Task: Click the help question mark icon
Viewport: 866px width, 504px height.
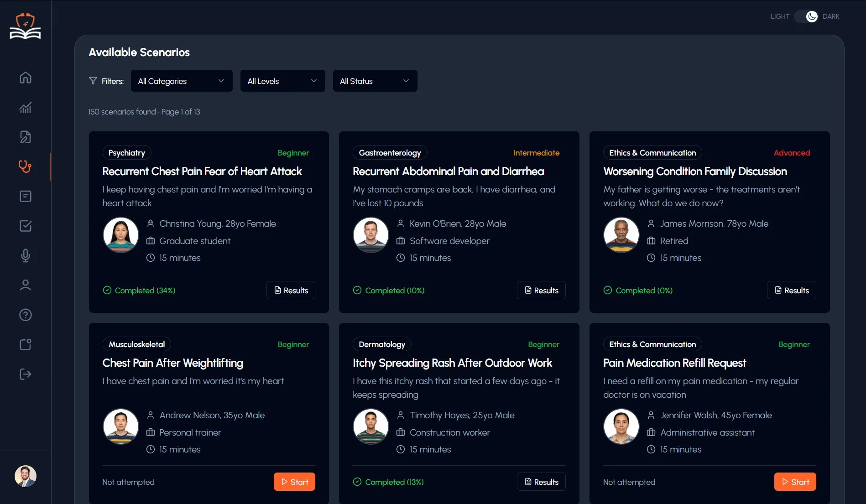Action: coord(26,315)
